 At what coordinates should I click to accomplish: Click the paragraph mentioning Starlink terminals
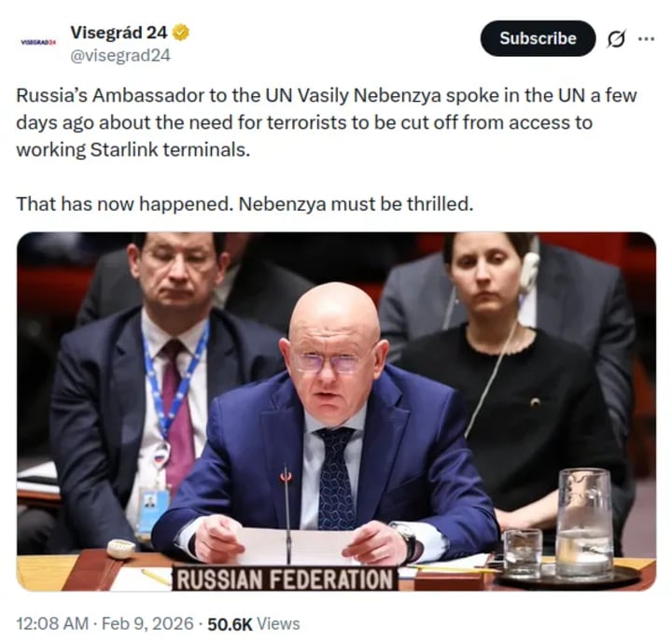pos(327,122)
